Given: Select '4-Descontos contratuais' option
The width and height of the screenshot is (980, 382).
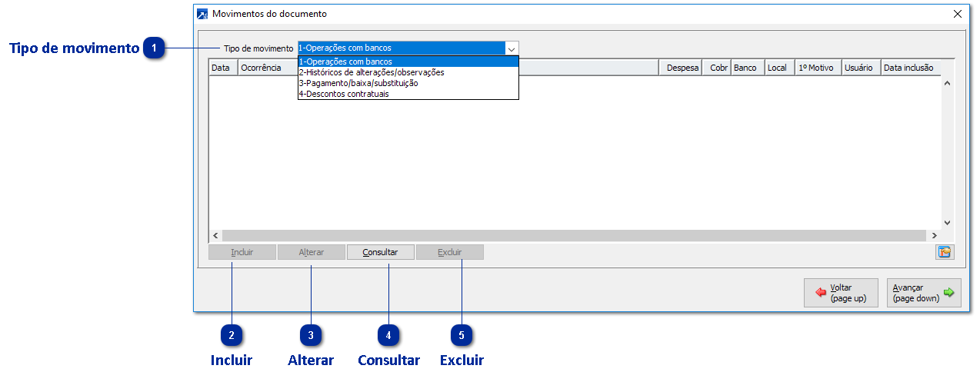Looking at the screenshot, I should tap(408, 94).
